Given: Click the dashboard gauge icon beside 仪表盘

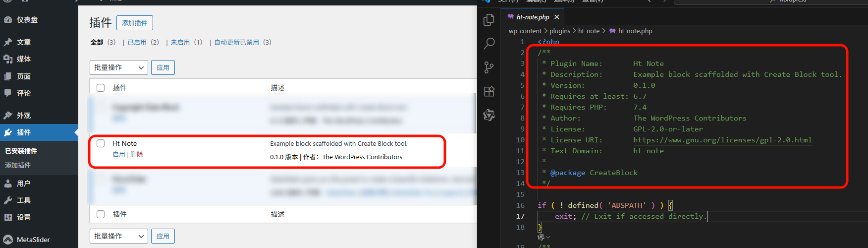Looking at the screenshot, I should [8, 20].
